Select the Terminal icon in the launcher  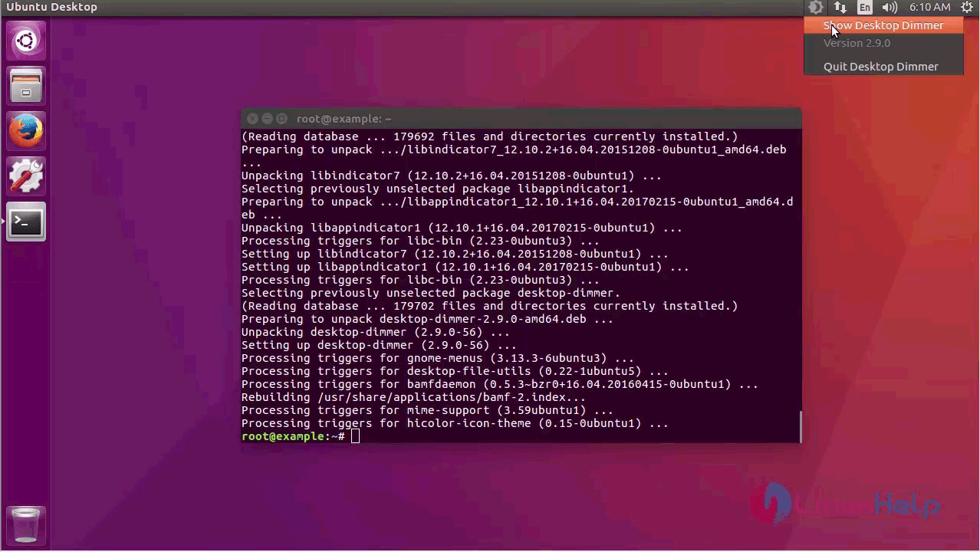[25, 222]
